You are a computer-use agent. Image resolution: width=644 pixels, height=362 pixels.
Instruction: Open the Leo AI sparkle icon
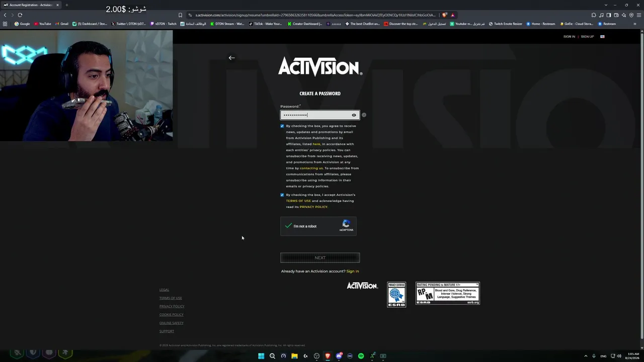click(x=624, y=15)
